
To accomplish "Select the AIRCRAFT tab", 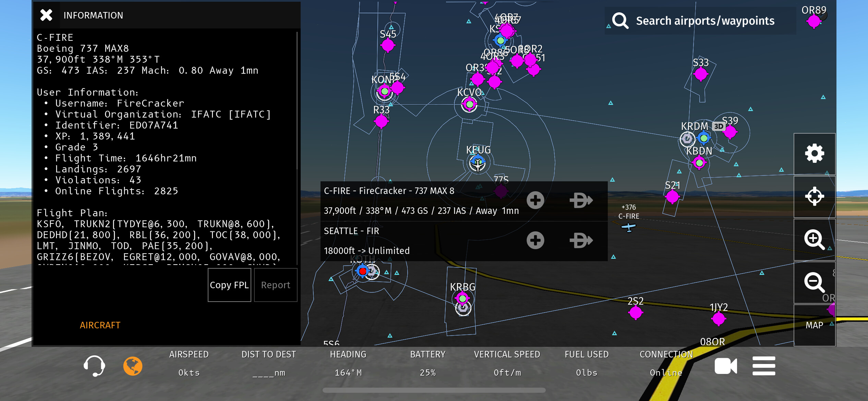I will (100, 325).
